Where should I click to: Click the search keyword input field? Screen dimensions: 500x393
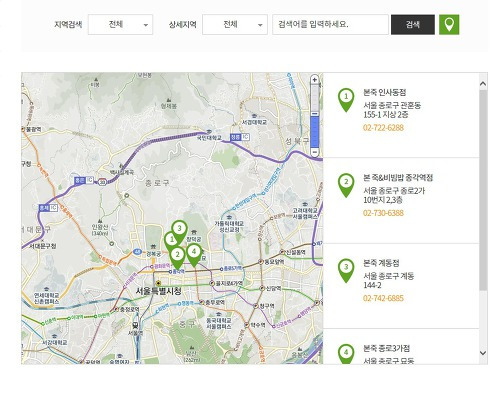tap(330, 24)
